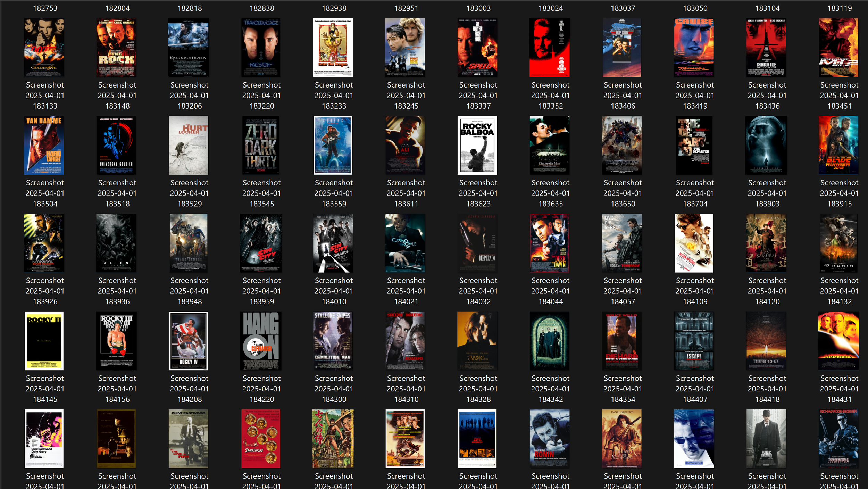
Task: Select the Cinderella Man poster thumbnail
Action: coord(550,145)
